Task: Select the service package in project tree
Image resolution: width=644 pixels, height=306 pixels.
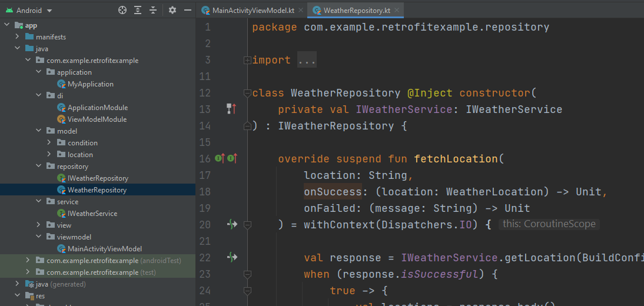Action: pyautogui.click(x=68, y=202)
